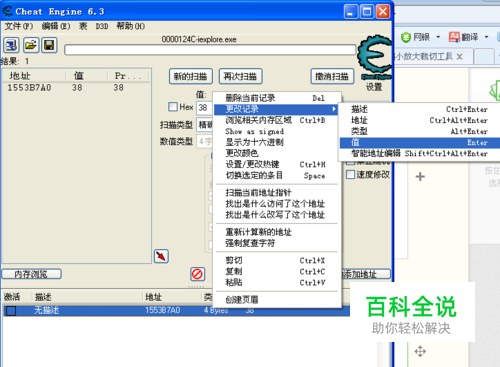Click the red no-entry clear list icon
500x367 pixels.
(197, 274)
